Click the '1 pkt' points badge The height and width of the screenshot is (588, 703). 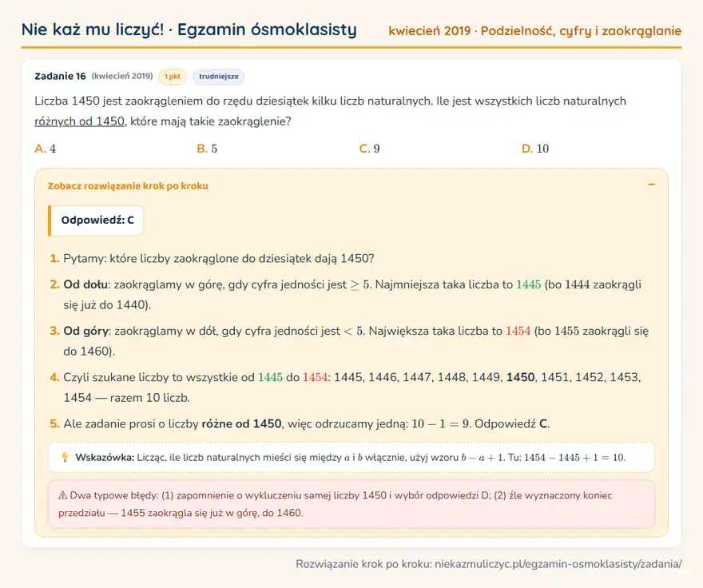pyautogui.click(x=173, y=76)
